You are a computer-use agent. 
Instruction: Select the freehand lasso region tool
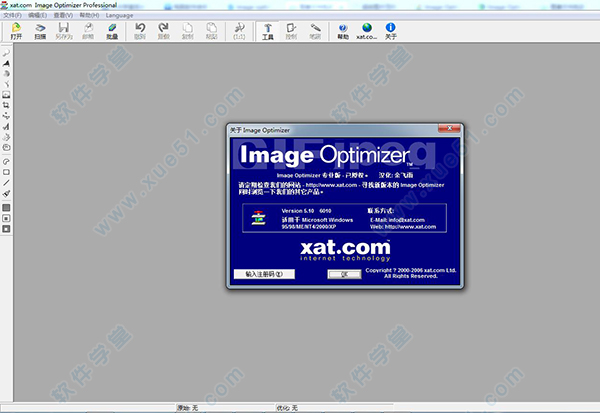[x=6, y=162]
